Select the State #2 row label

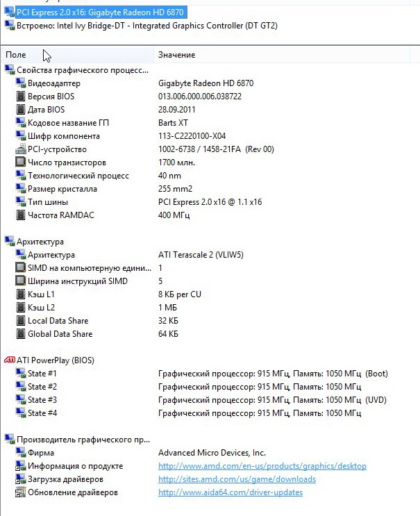click(42, 386)
